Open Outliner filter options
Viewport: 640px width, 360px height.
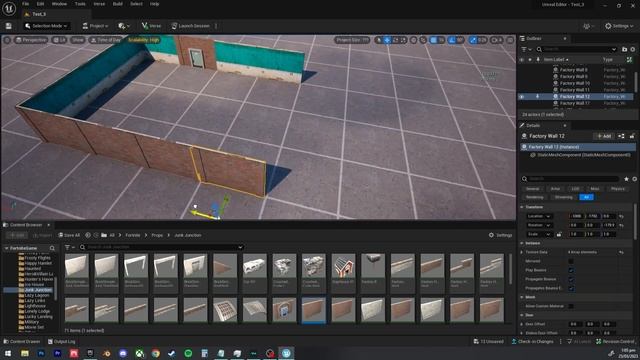tap(526, 49)
